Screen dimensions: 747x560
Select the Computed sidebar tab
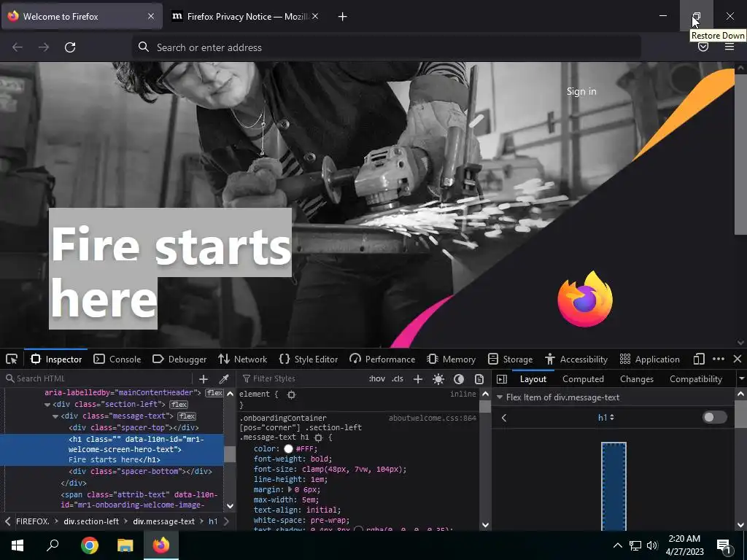pyautogui.click(x=583, y=379)
